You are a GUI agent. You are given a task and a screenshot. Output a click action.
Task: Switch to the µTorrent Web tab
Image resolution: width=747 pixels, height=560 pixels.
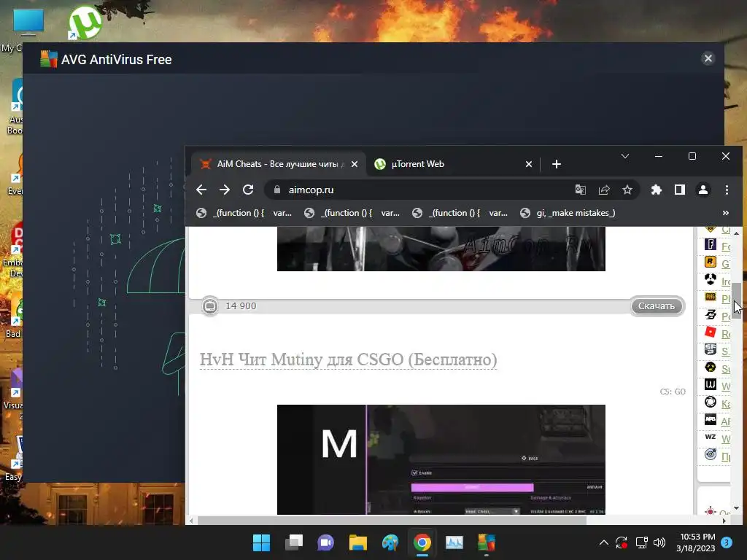452,164
